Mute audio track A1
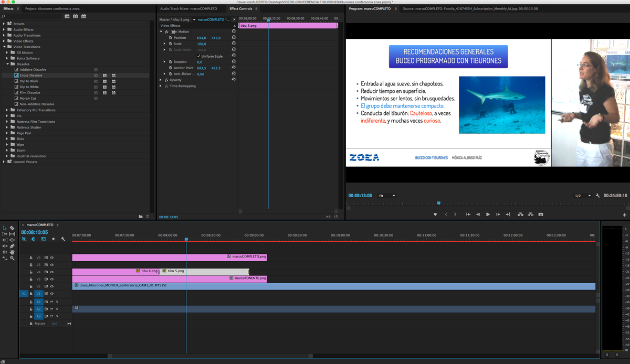Viewport: 630px width, 364px height. click(x=51, y=302)
